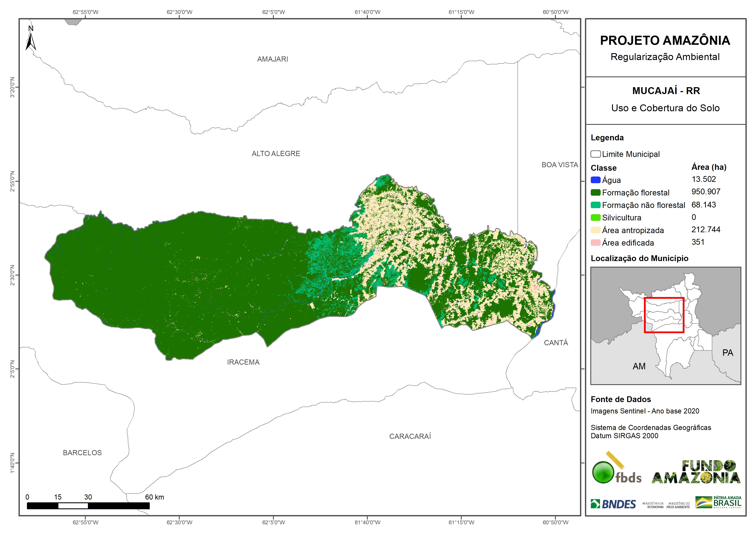Click the CARACARAÍ municipality label
This screenshot has width=756, height=534.
click(x=410, y=436)
